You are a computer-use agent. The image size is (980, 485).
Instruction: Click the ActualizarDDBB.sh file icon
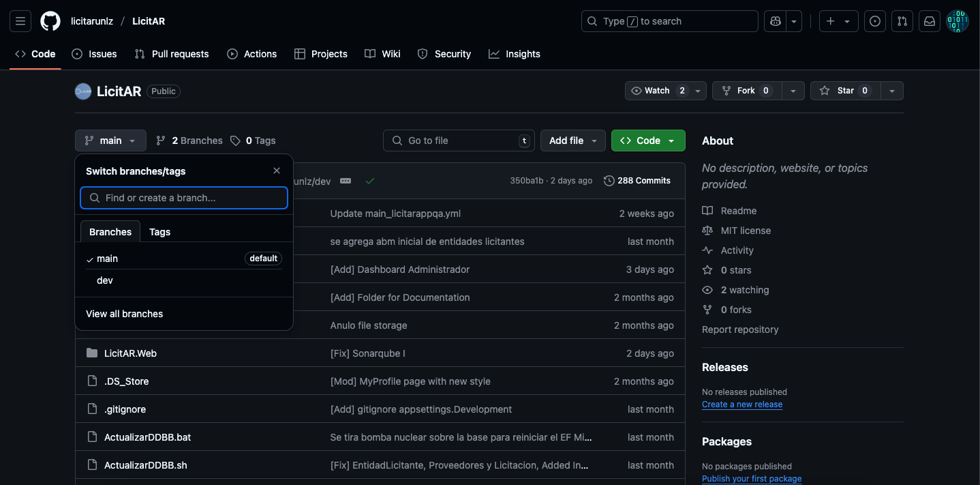point(92,465)
